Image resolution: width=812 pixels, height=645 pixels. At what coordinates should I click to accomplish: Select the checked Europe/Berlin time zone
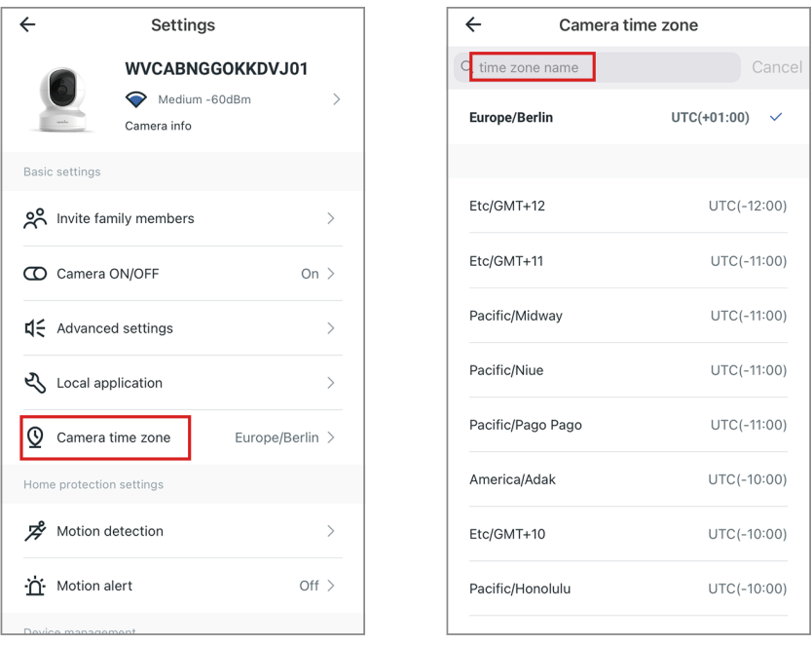626,118
